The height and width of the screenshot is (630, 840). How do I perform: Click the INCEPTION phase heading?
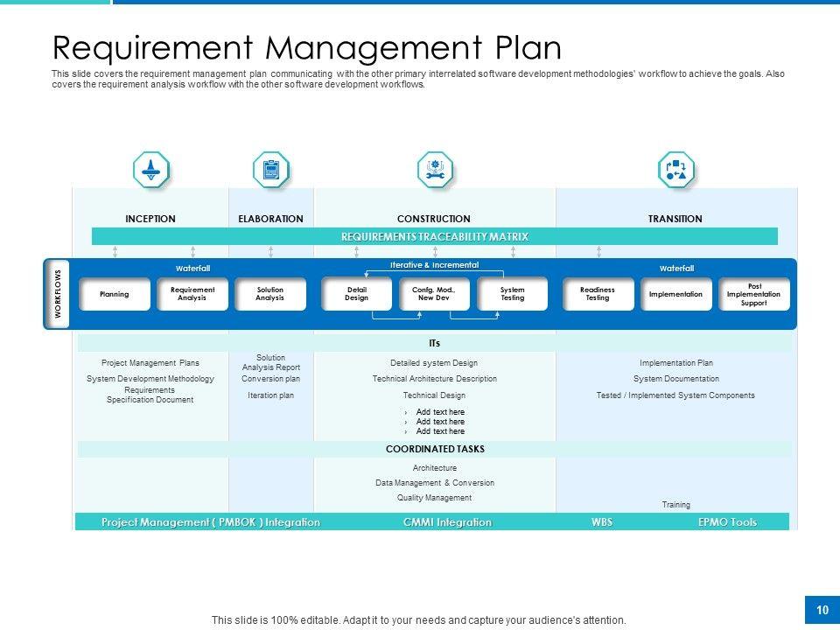pyautogui.click(x=150, y=219)
